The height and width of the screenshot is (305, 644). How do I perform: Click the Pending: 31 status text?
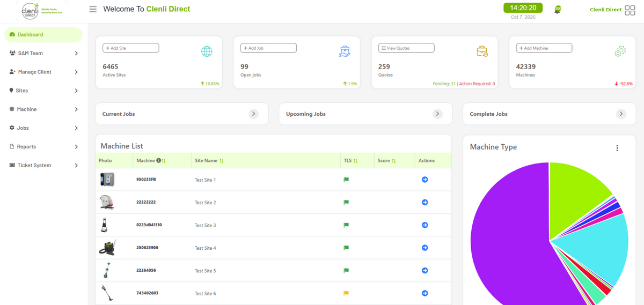[x=443, y=84]
